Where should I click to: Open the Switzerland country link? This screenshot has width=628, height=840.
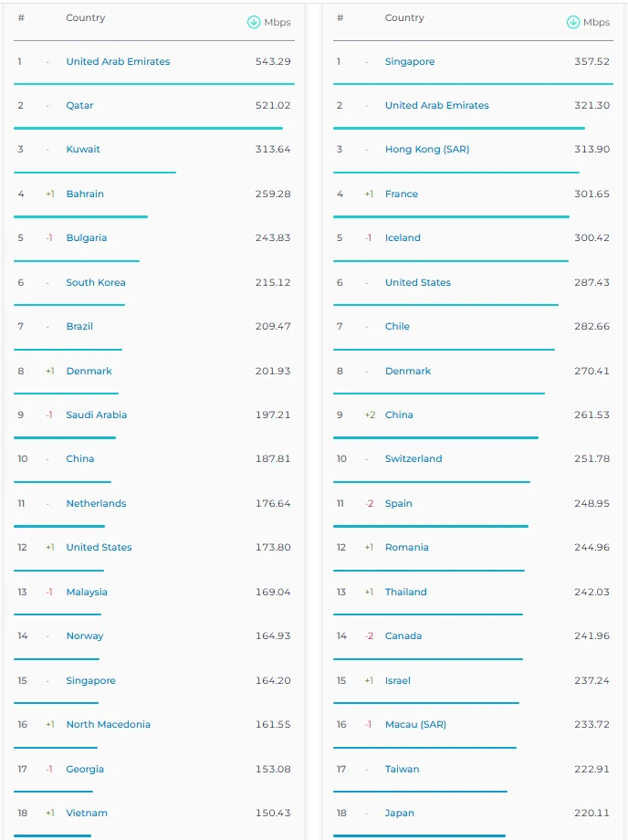(413, 458)
